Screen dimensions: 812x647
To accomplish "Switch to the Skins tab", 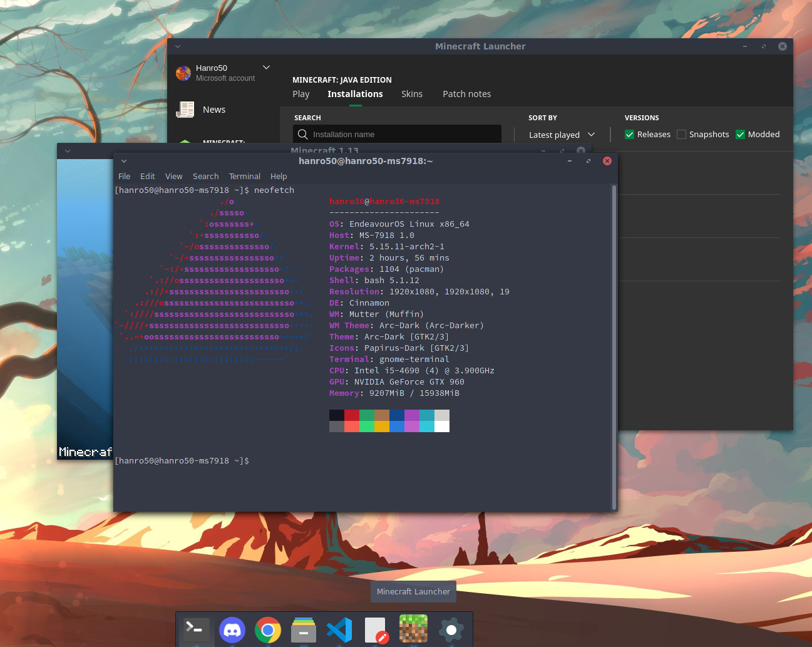I will (412, 94).
